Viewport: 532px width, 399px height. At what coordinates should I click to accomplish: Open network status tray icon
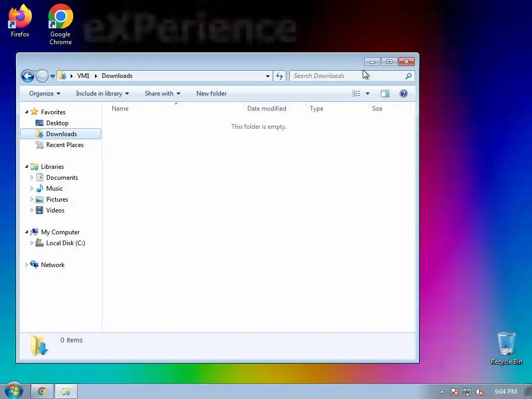pyautogui.click(x=467, y=392)
